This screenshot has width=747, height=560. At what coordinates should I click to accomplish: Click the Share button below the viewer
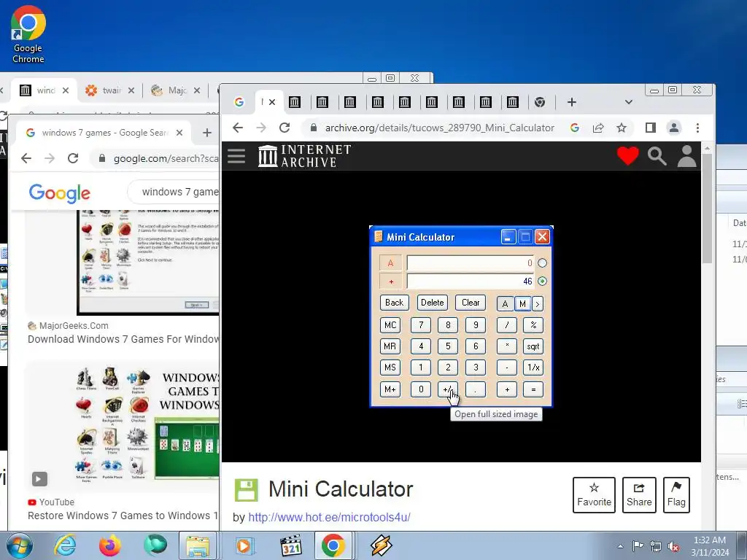point(639,495)
